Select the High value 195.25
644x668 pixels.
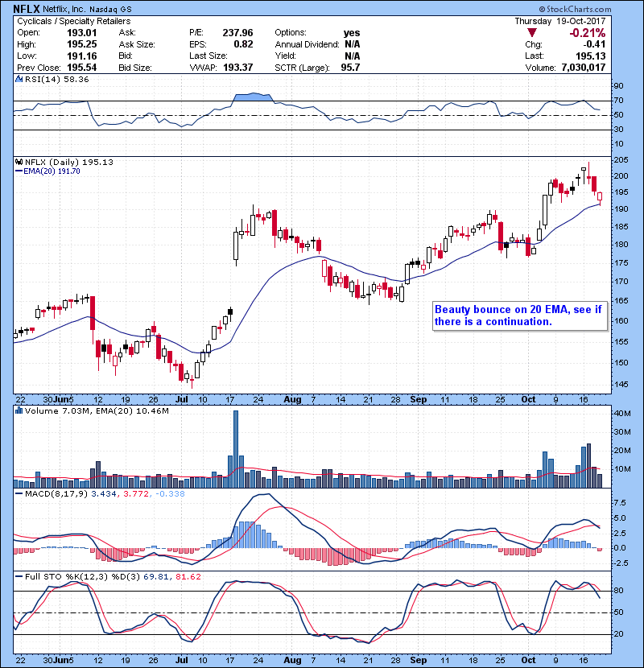(x=82, y=44)
